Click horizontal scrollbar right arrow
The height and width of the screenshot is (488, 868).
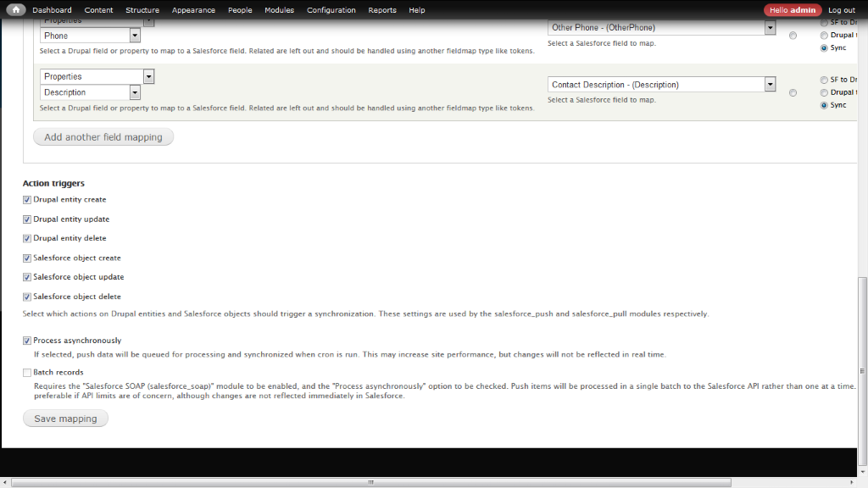coord(853,482)
